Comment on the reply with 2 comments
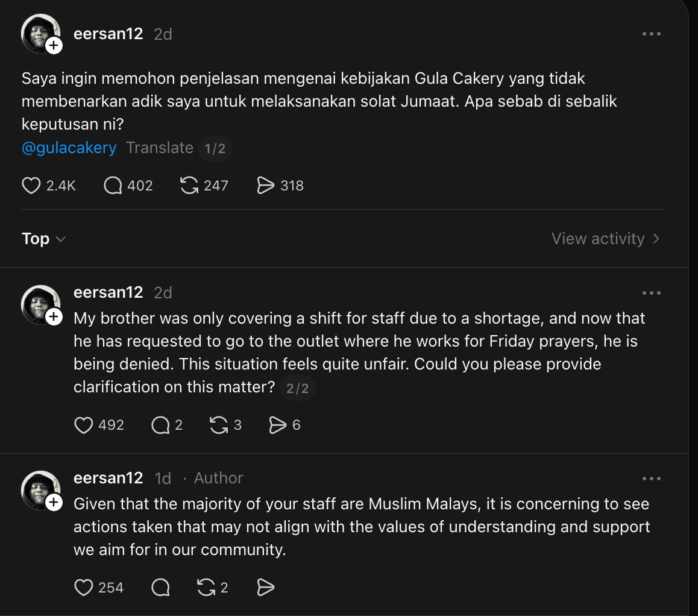 (x=160, y=425)
